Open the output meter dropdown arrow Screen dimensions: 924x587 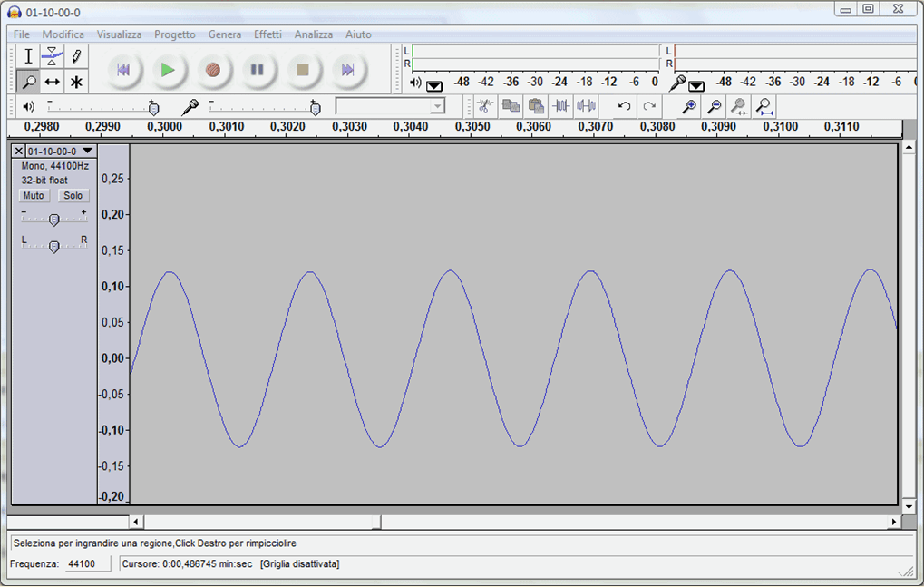434,86
